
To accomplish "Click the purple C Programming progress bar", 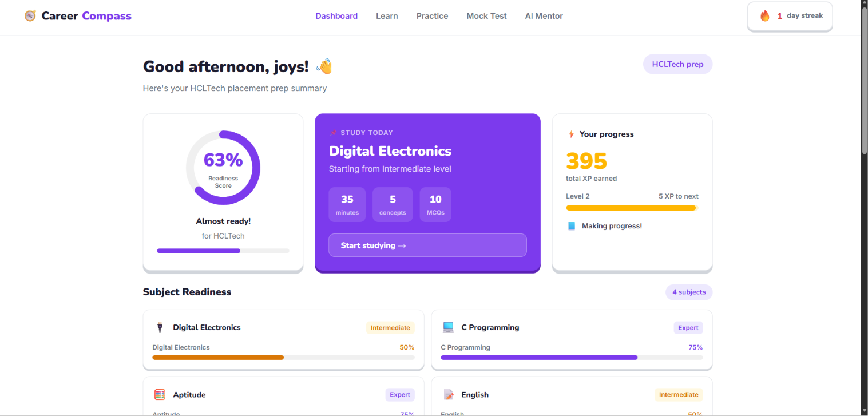I will click(572, 358).
